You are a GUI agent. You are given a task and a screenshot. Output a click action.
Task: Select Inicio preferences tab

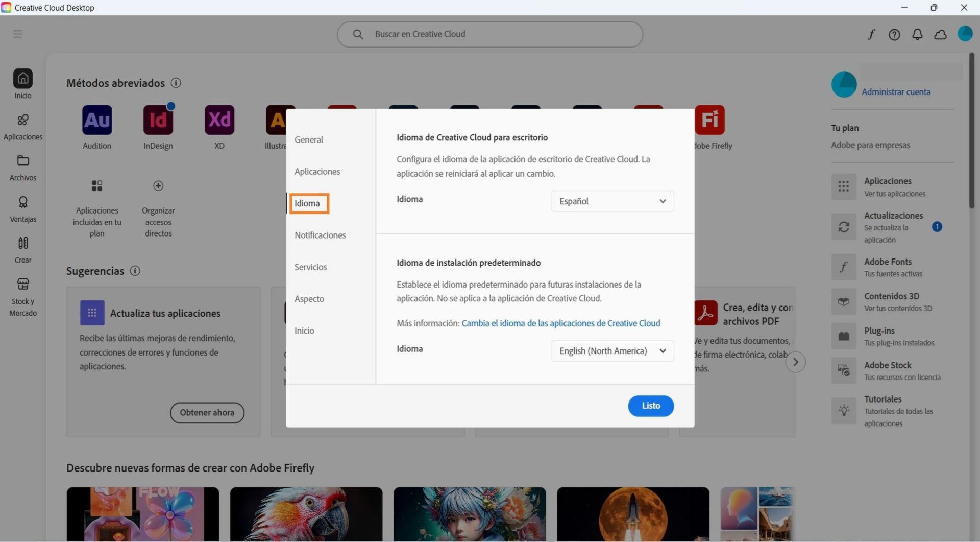pos(304,331)
